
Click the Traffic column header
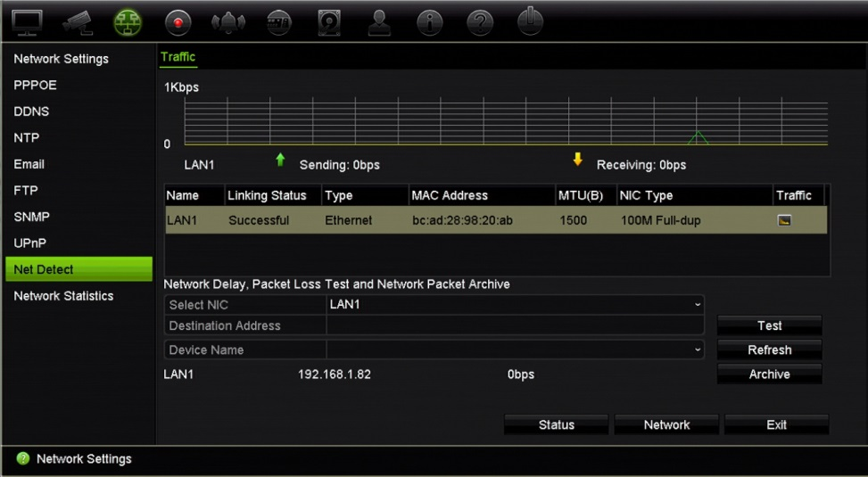pos(798,195)
